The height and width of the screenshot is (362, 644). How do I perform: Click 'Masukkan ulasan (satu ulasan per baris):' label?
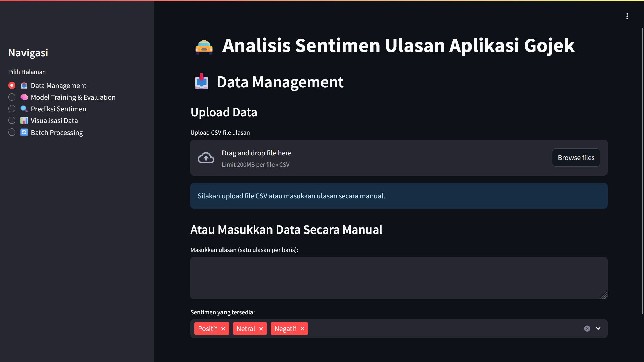[x=244, y=250]
